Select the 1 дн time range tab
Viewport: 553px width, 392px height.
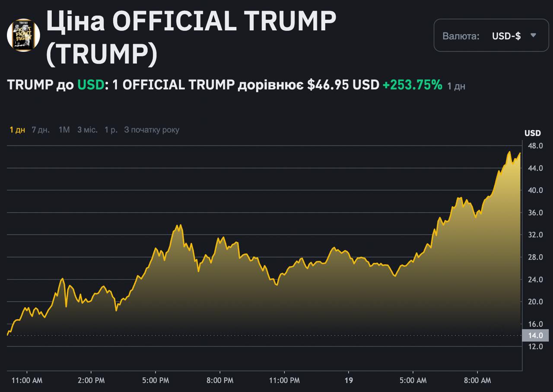(17, 130)
